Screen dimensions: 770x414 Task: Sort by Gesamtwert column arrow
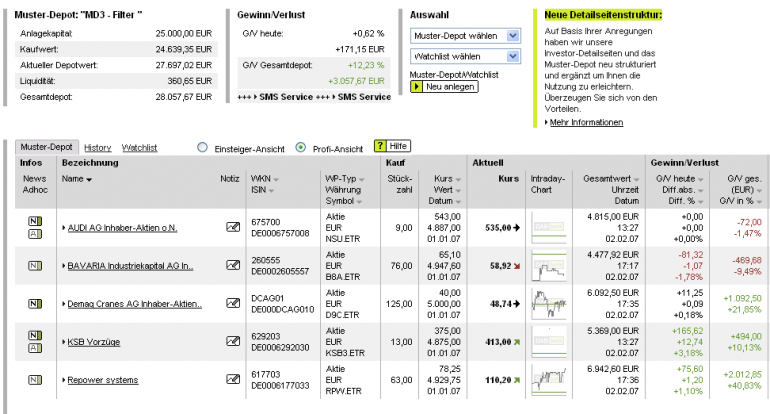[636, 180]
